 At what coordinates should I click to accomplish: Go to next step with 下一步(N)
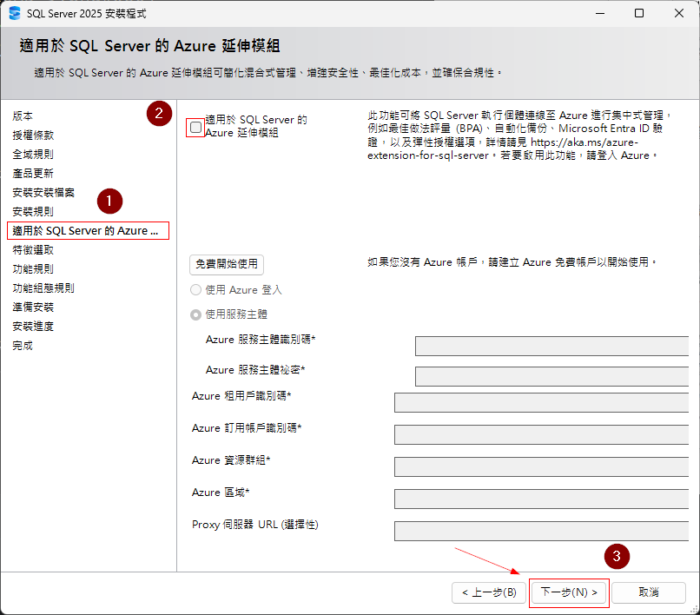point(569,592)
